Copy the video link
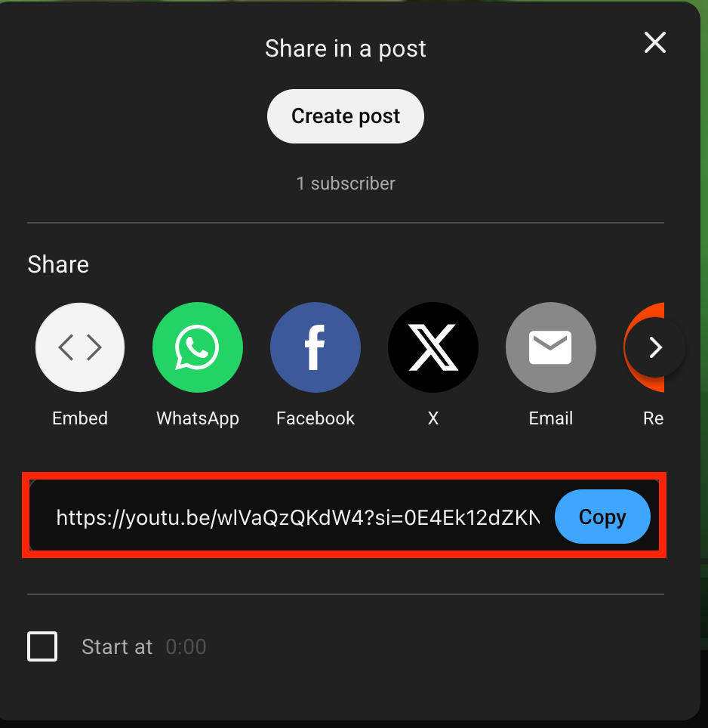Viewport: 708px width, 728px height. 602,517
